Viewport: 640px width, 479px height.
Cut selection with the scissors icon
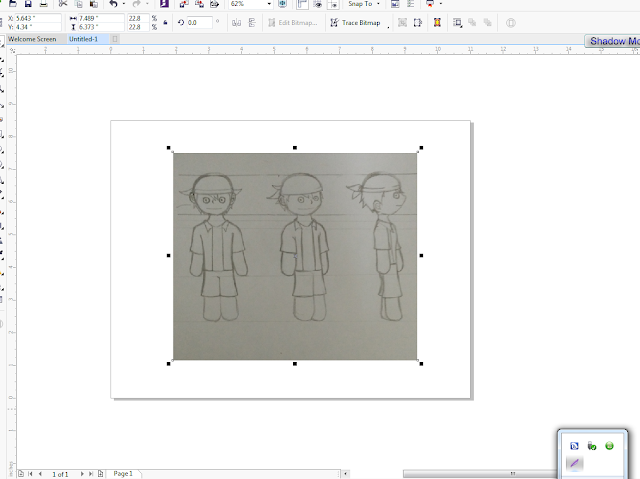(x=63, y=4)
